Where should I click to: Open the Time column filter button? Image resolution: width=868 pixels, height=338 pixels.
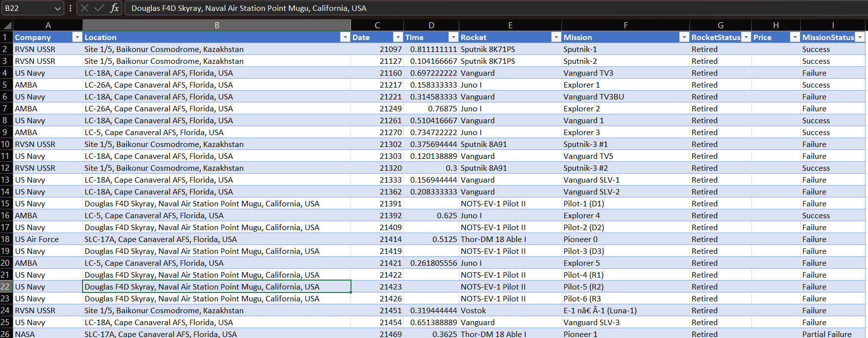pyautogui.click(x=453, y=37)
